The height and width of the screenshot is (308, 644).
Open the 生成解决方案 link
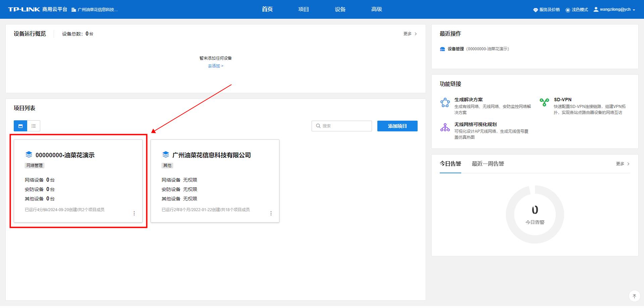click(469, 100)
